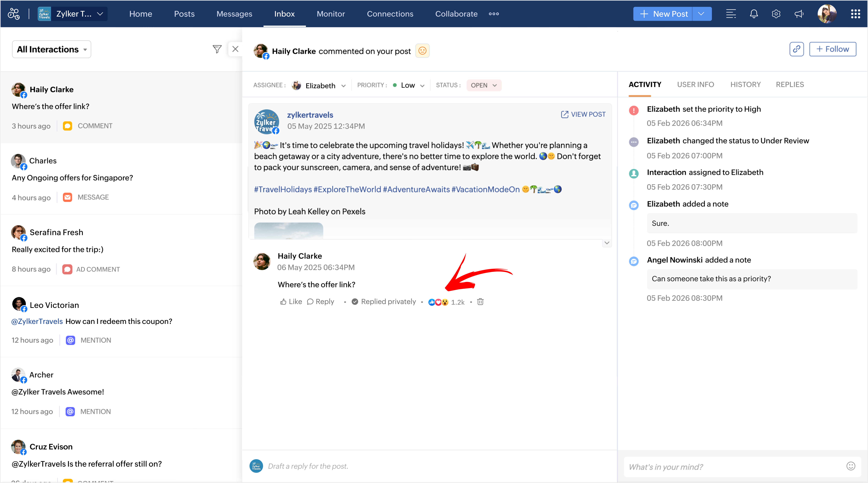Viewport: 868px width, 483px height.
Task: Expand the New Post arrow menu
Action: click(x=702, y=14)
